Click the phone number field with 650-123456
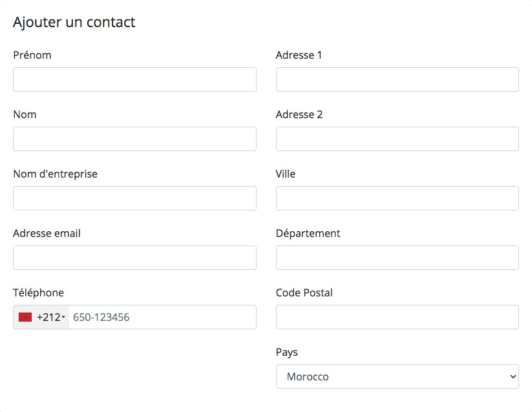This screenshot has width=532, height=412. pyautogui.click(x=162, y=317)
